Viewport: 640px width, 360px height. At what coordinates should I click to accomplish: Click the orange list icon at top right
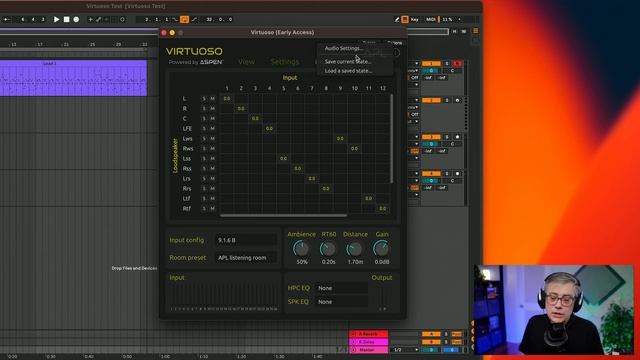(x=476, y=31)
